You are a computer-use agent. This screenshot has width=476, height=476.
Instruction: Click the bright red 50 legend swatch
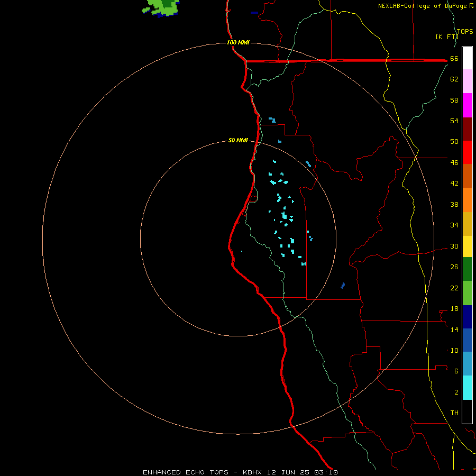[467, 152]
